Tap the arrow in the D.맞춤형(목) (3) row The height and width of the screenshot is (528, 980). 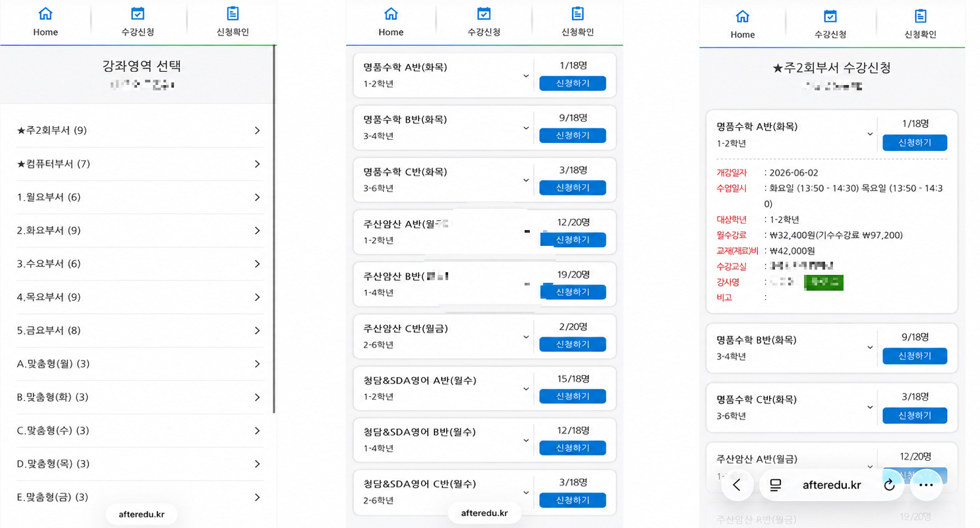257,463
